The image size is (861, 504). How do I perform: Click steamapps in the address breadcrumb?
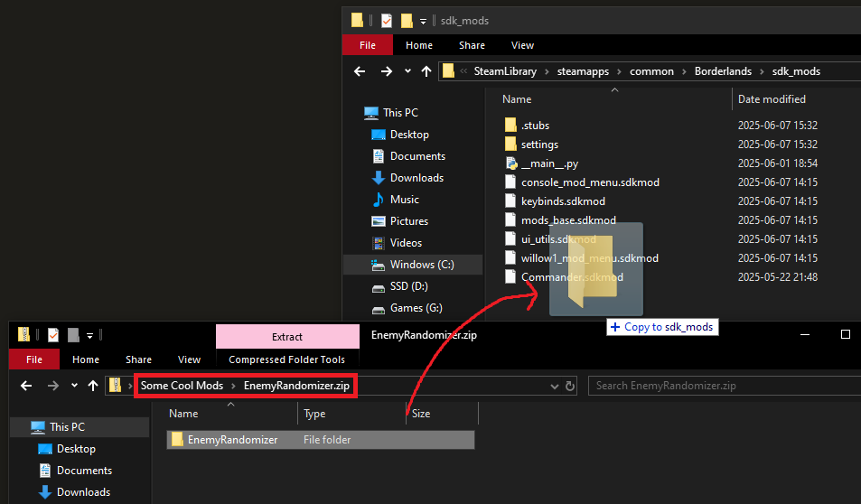coord(583,71)
